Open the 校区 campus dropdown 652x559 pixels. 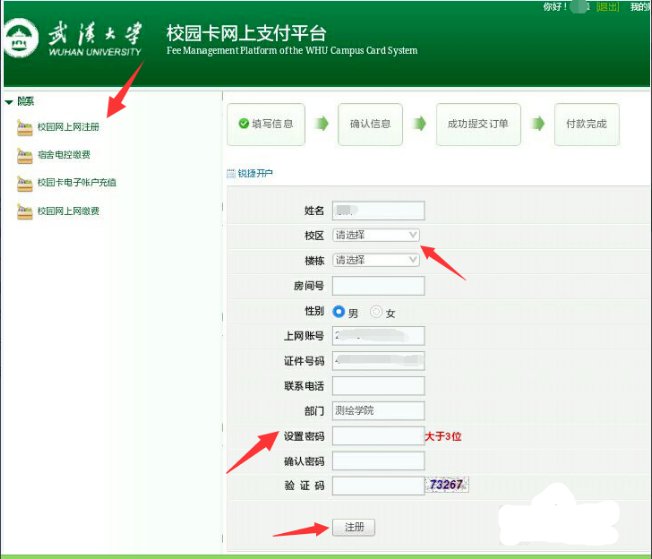tap(376, 235)
